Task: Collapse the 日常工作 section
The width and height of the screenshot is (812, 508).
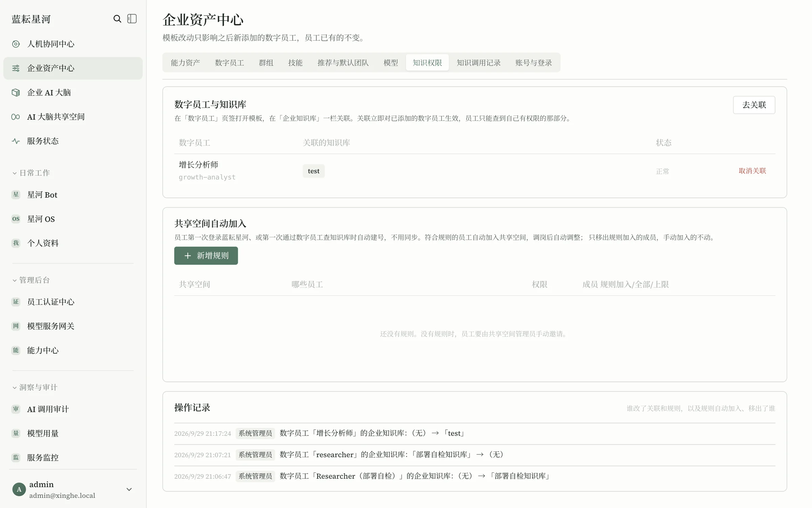Action: click(x=31, y=173)
